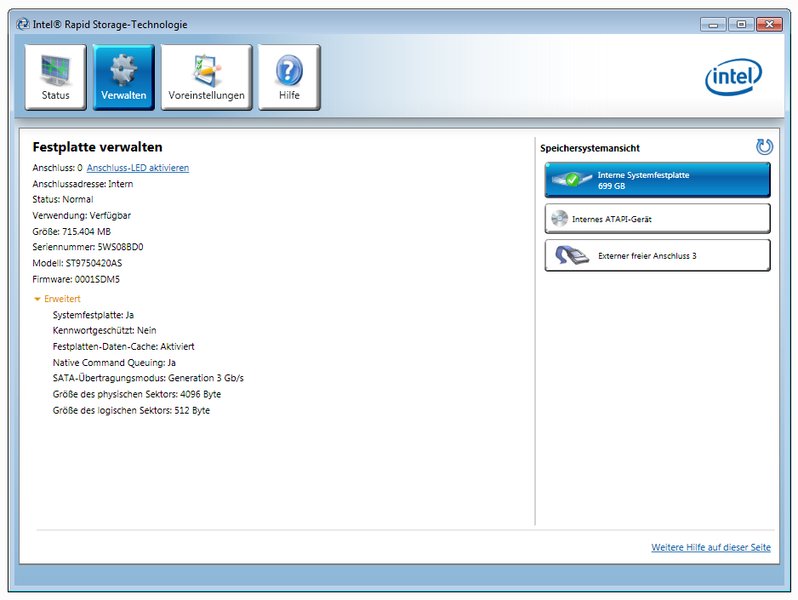The height and width of the screenshot is (600, 798).
Task: Select Interne Systemfestplatte 699 GB
Action: [x=658, y=180]
